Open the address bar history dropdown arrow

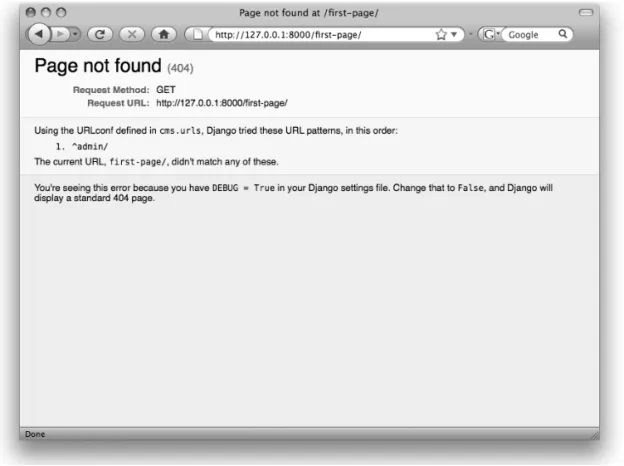point(454,35)
